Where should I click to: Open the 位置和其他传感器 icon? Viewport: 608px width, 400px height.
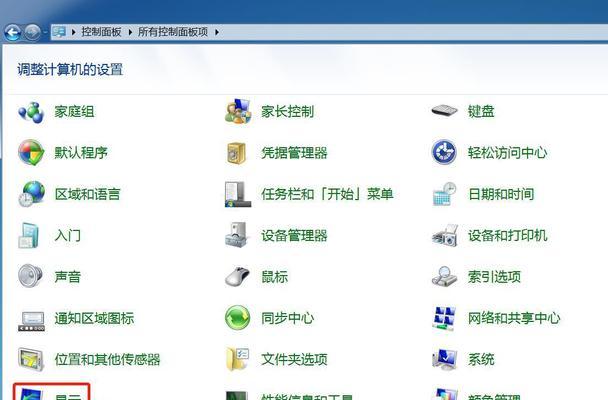point(31,359)
